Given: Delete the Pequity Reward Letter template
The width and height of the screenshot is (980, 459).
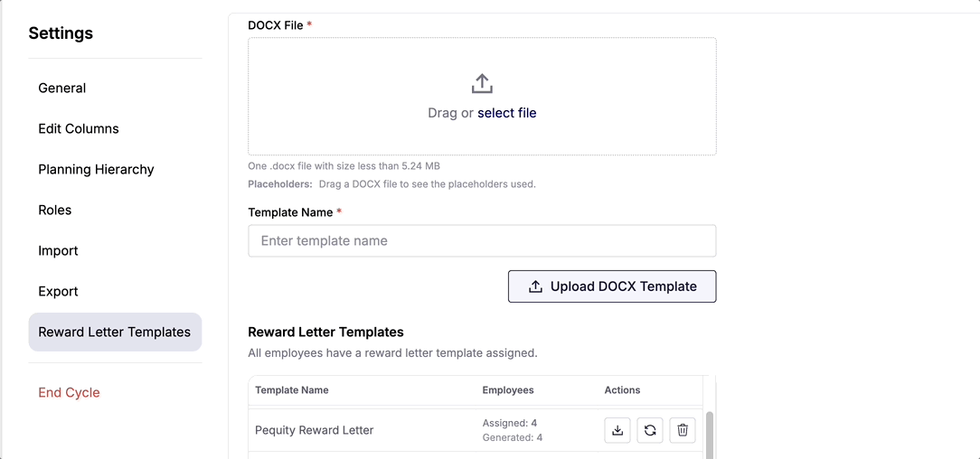Looking at the screenshot, I should click(x=683, y=430).
